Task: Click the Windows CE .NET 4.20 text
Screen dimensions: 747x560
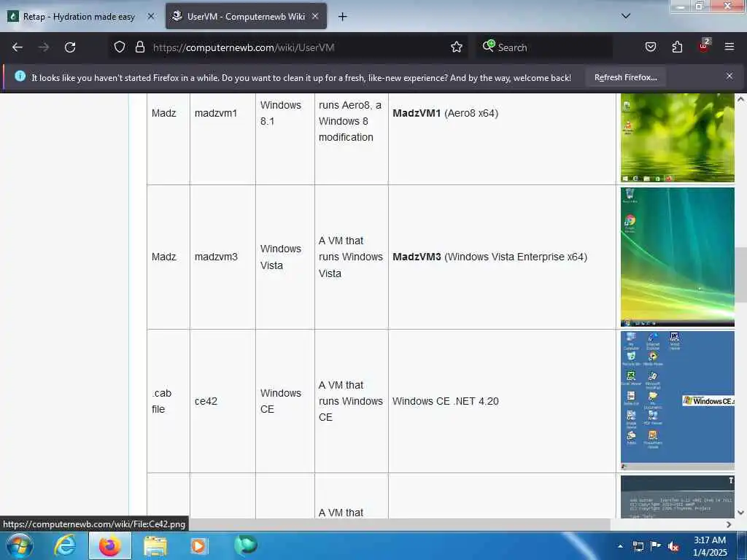Action: pos(446,401)
